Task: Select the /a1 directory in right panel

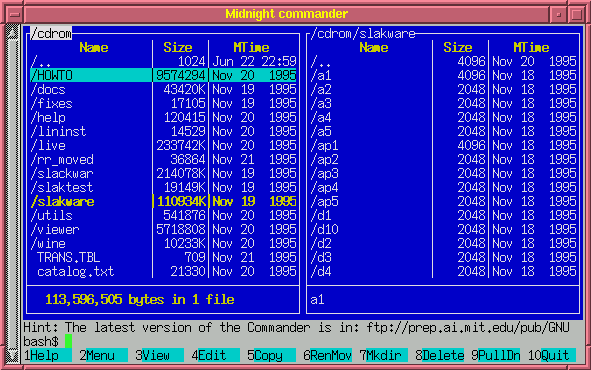Action: [x=443, y=75]
